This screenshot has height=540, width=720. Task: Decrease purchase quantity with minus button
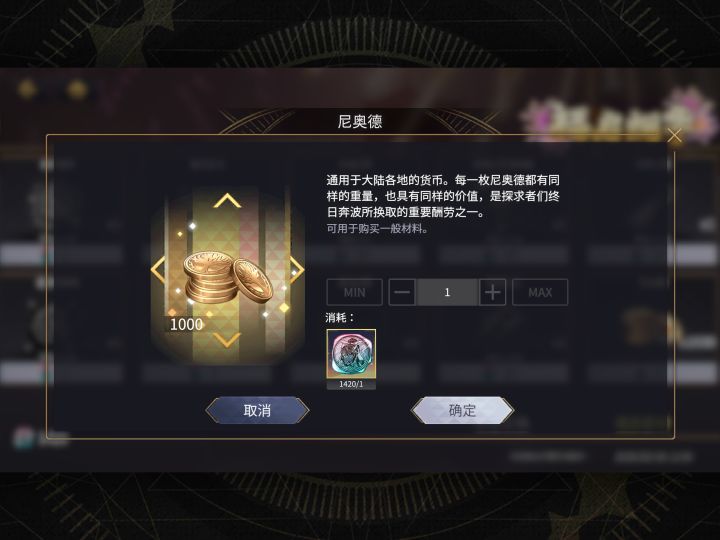pyautogui.click(x=402, y=292)
